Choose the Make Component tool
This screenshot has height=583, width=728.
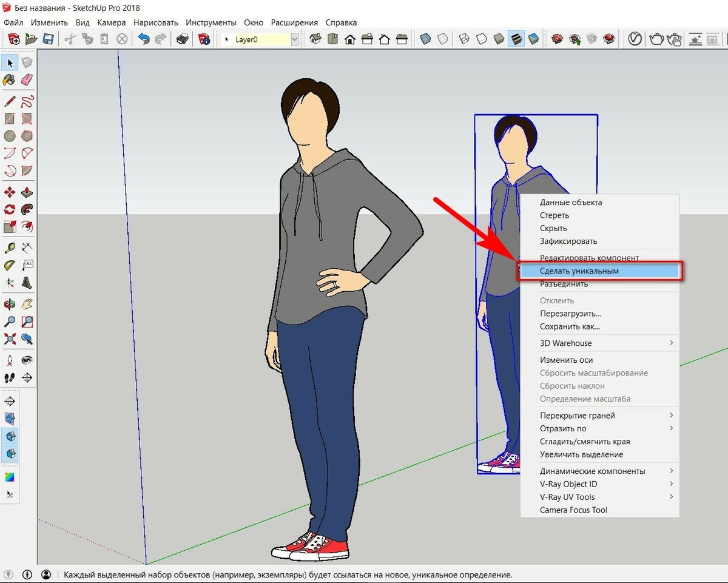coord(27,62)
